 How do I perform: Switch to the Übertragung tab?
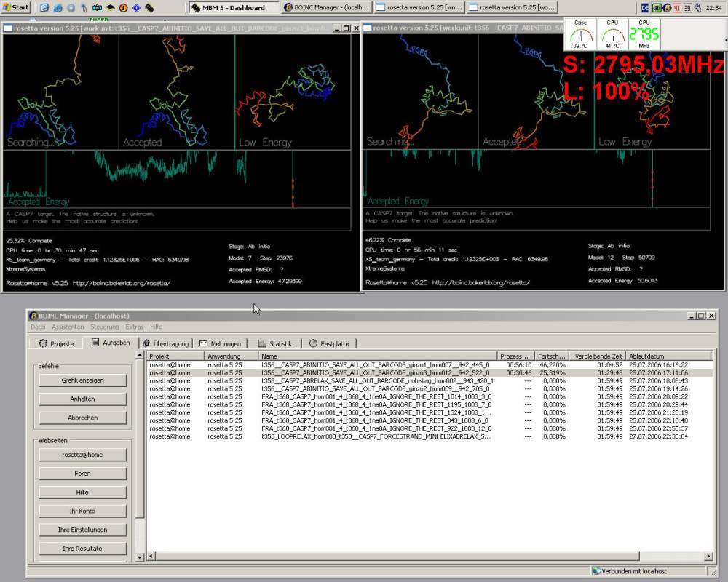click(x=166, y=343)
